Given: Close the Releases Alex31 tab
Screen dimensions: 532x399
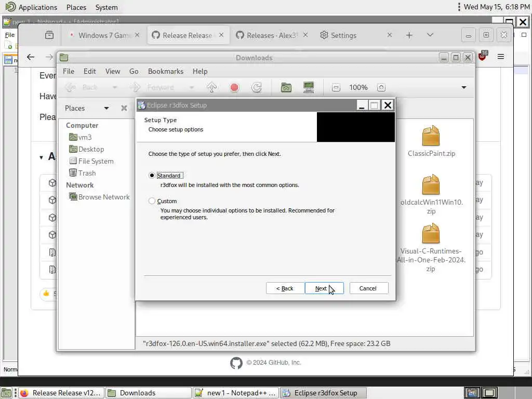Looking at the screenshot, I should click(x=305, y=35).
